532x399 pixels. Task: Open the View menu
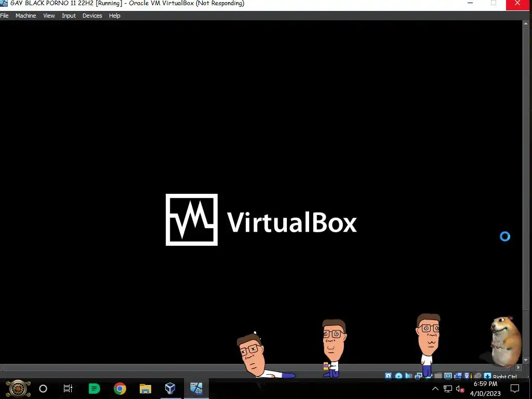tap(49, 16)
